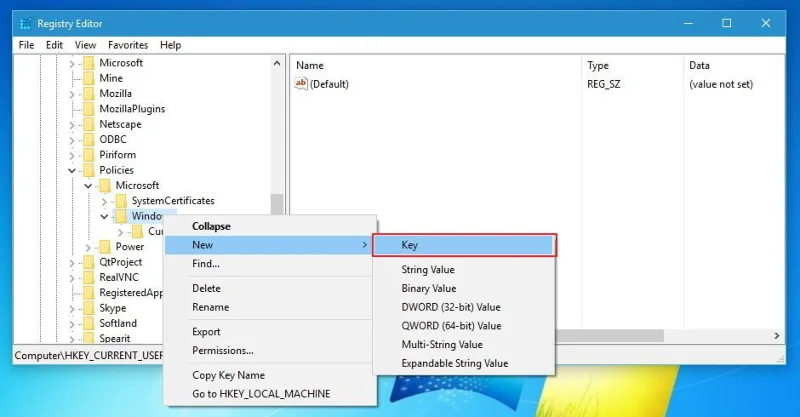Expand the top Microsoft key
800x417 pixels.
coord(72,64)
